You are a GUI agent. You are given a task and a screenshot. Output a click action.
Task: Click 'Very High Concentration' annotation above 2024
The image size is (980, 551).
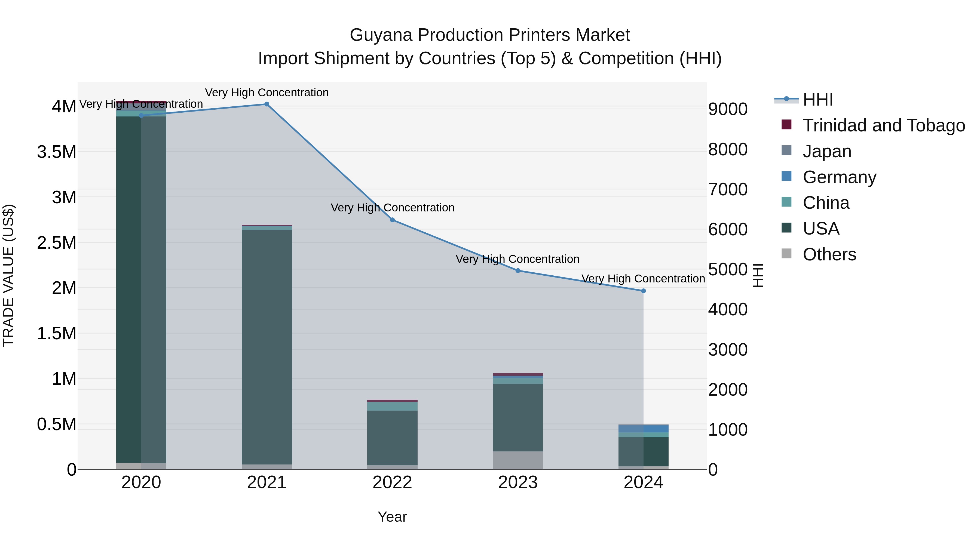(643, 279)
